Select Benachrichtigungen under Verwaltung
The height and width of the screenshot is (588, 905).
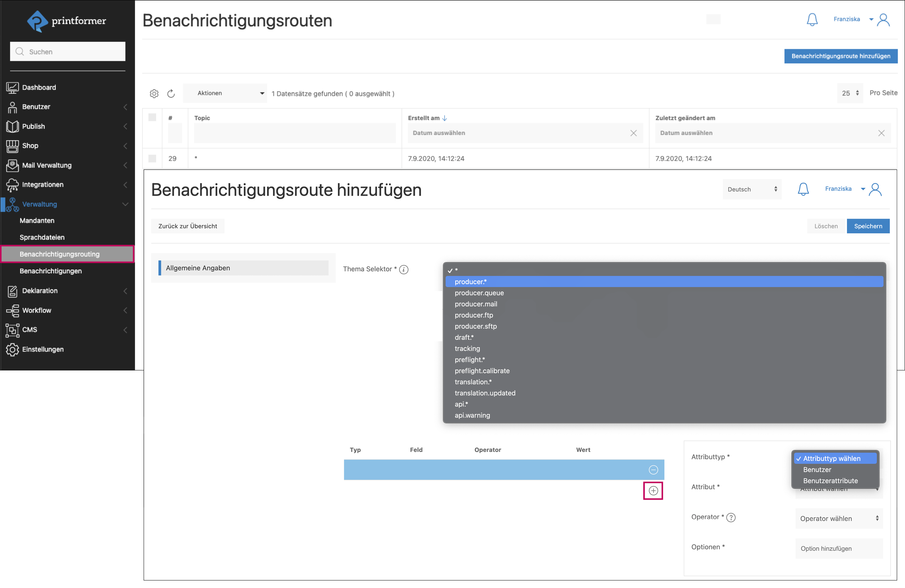[51, 271]
